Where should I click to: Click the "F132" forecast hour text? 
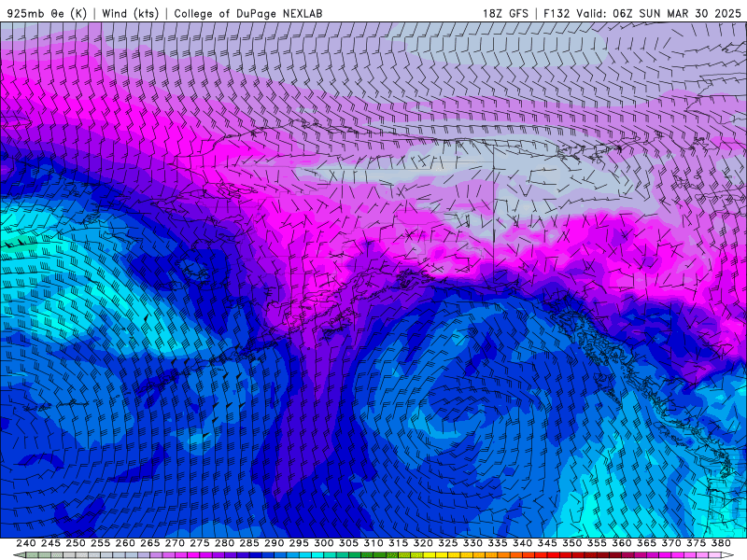coord(557,13)
